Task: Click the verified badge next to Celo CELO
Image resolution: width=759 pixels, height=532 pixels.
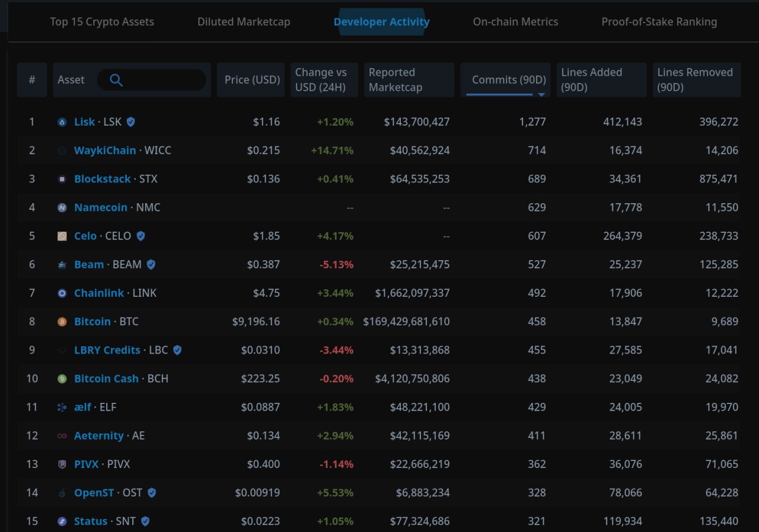Action: click(x=141, y=236)
